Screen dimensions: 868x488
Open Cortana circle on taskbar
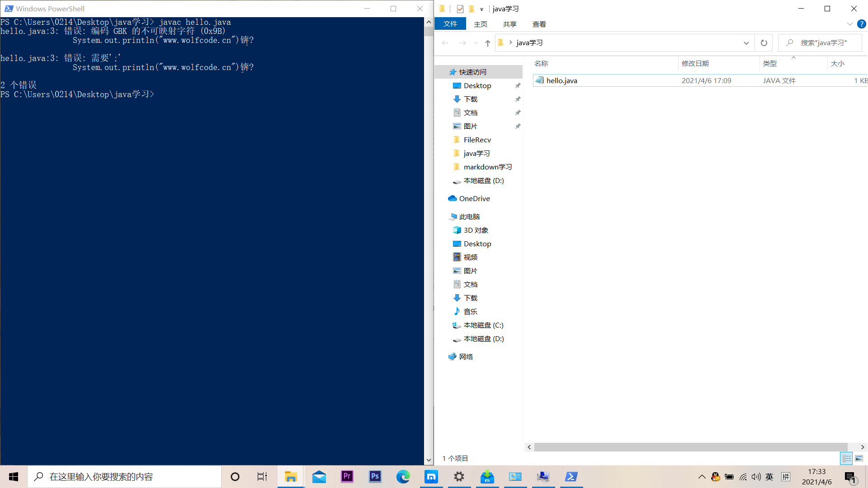235,477
